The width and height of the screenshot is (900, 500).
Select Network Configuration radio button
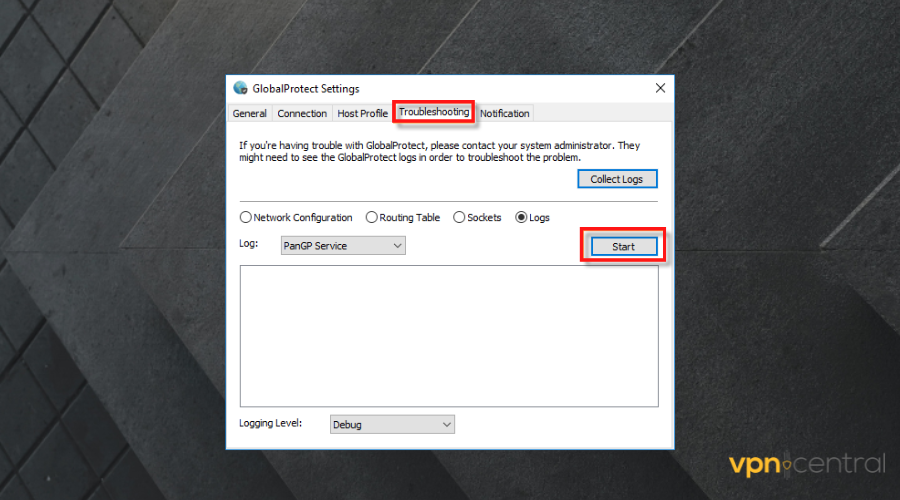246,217
